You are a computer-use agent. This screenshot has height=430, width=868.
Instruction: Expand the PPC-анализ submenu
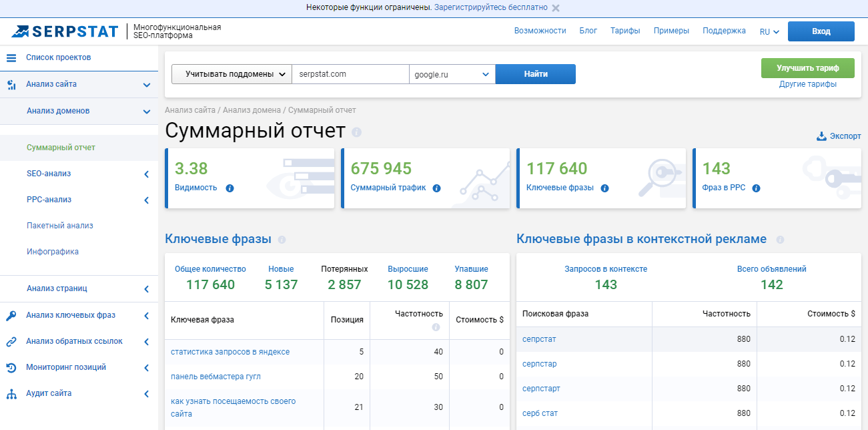coord(146,200)
